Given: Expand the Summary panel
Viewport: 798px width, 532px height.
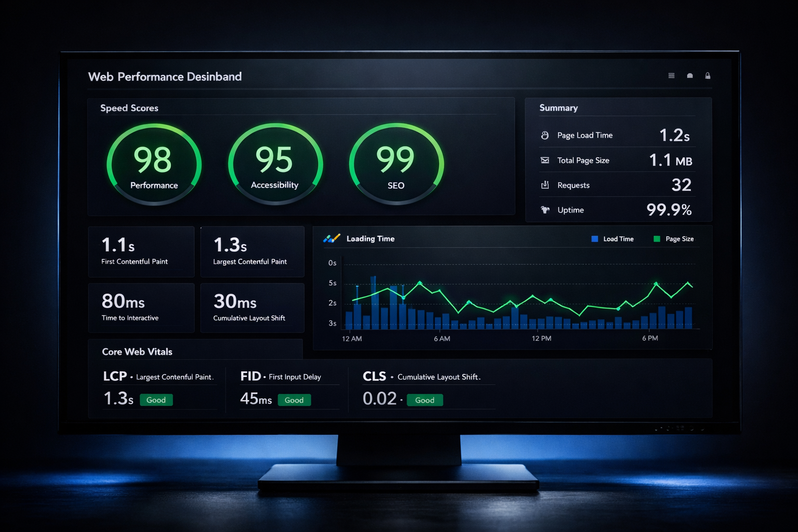Looking at the screenshot, I should (x=558, y=108).
